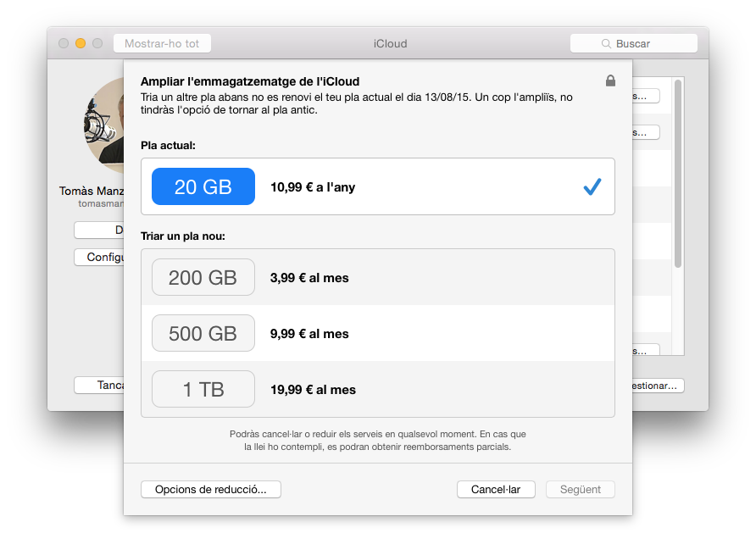This screenshot has height=533, width=756.
Task: Click the heading Ampliar l'emmagatzematge de l'iCloud
Action: click(x=250, y=81)
